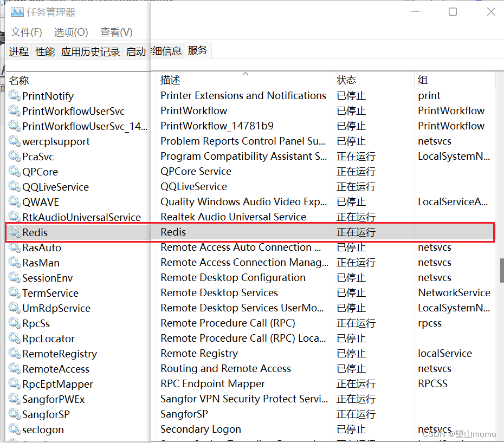
Task: Click the gear icon beside seclogon
Action: point(15,429)
